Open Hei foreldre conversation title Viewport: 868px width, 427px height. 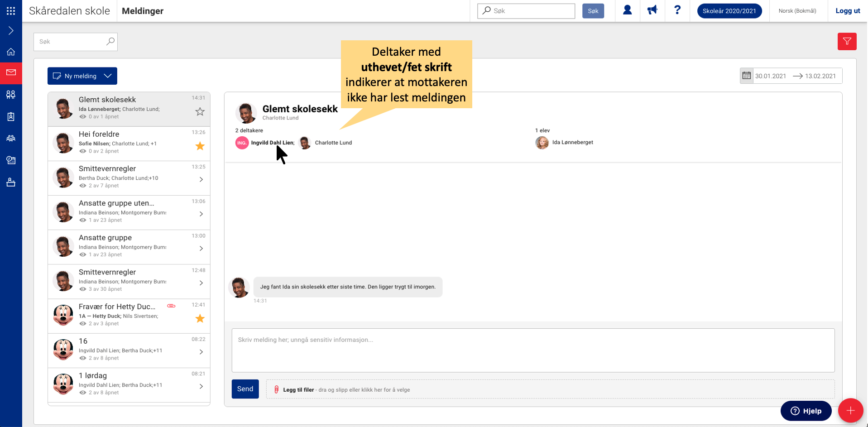(99, 134)
